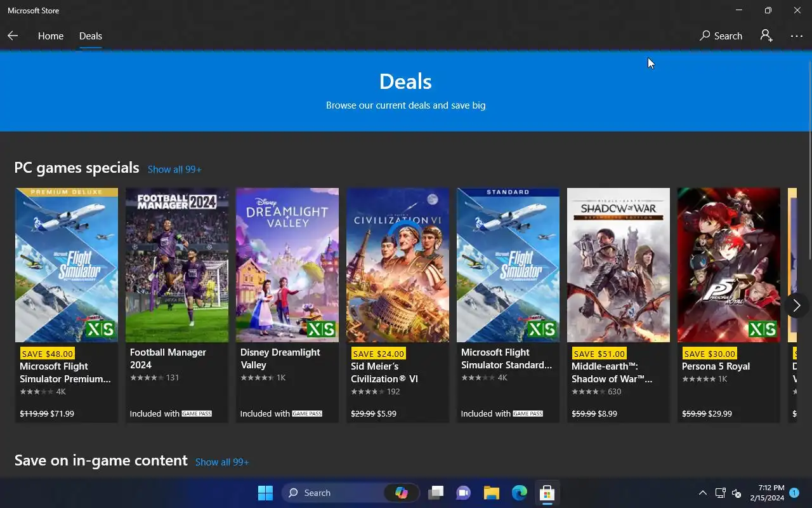Click the $8.99 Shadow of War price
Screen dimensions: 812x508
coord(607,414)
